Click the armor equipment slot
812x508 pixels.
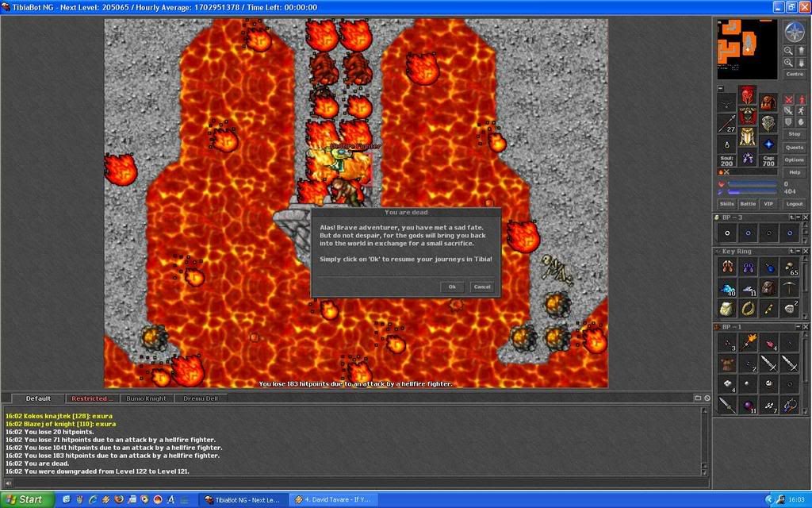coord(748,116)
